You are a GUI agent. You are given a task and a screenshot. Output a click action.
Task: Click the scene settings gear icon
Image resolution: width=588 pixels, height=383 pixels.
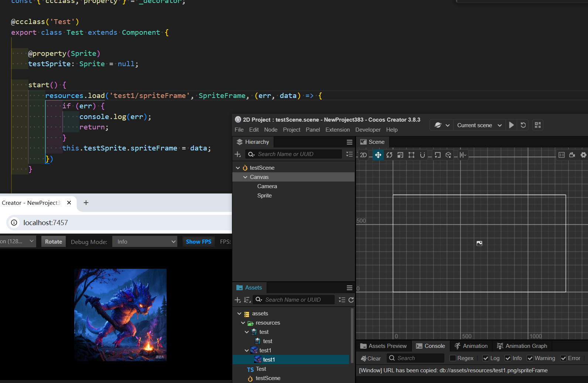pyautogui.click(x=584, y=155)
